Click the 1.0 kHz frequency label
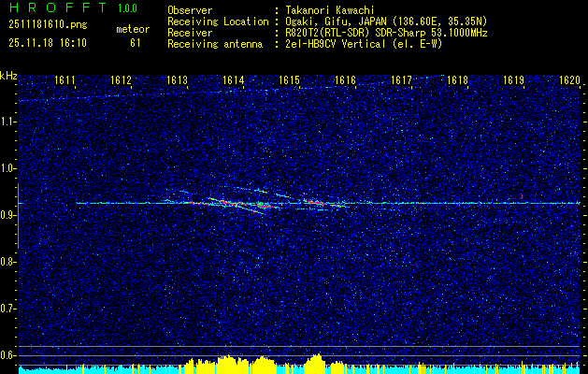Screen dimensions: 588x374 [8, 168]
